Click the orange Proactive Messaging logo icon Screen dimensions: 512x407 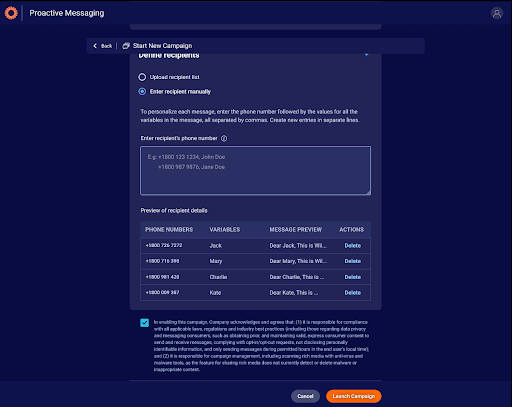[11, 13]
